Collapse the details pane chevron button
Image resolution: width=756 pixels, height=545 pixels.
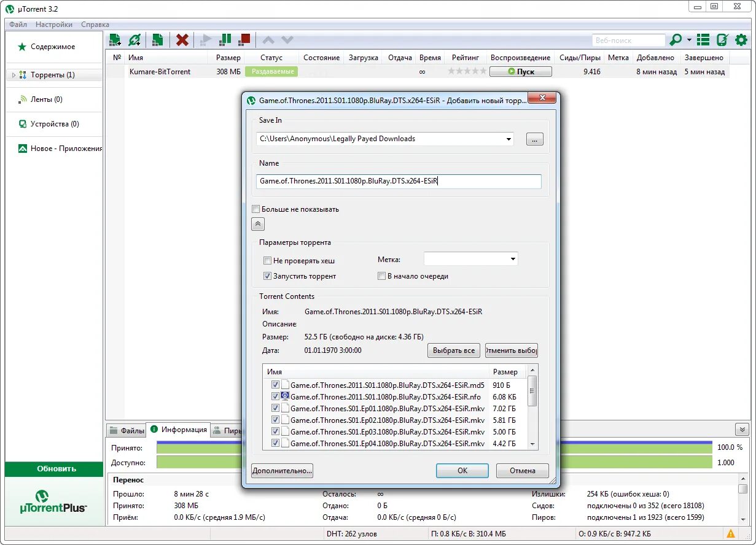pyautogui.click(x=742, y=430)
